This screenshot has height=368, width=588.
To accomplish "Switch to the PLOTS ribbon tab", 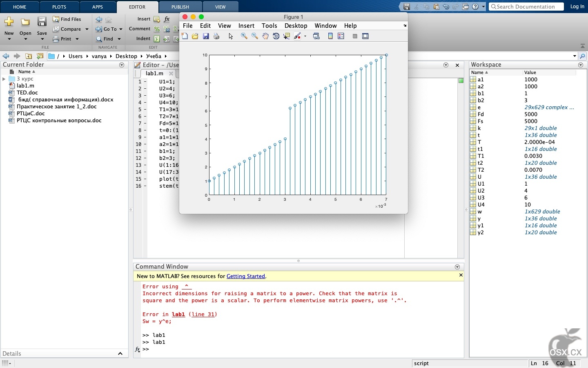I will click(x=59, y=7).
